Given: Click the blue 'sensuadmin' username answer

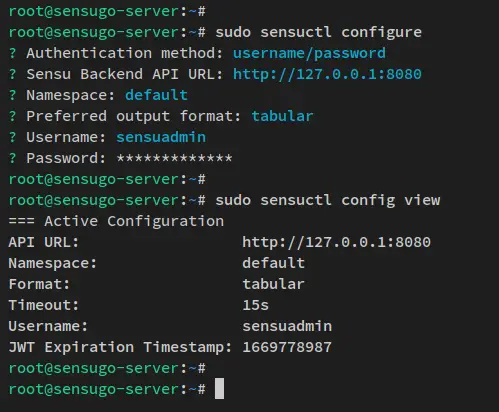Looking at the screenshot, I should (x=161, y=137).
